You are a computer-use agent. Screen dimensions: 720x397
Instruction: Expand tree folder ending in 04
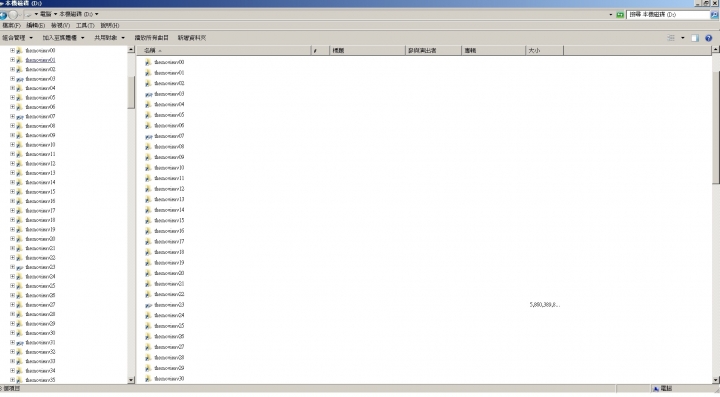point(12,88)
